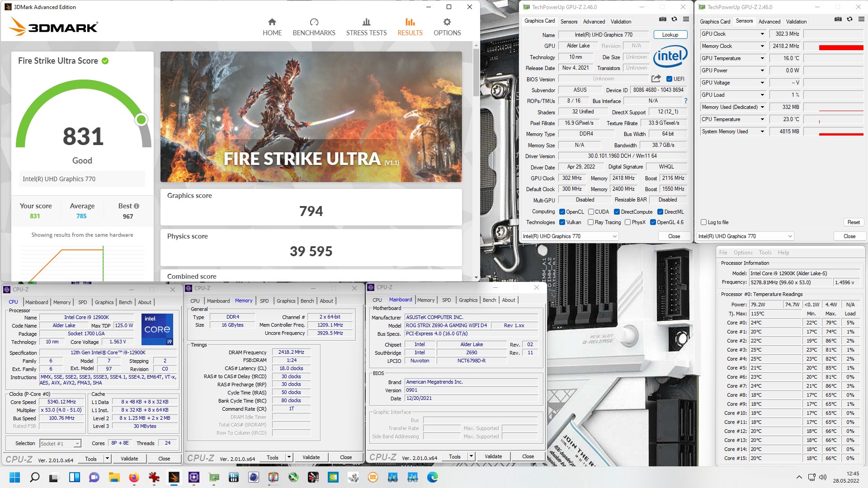Screen dimensions: 868x488
Task: Click the green score gauge knob
Action: click(142, 119)
